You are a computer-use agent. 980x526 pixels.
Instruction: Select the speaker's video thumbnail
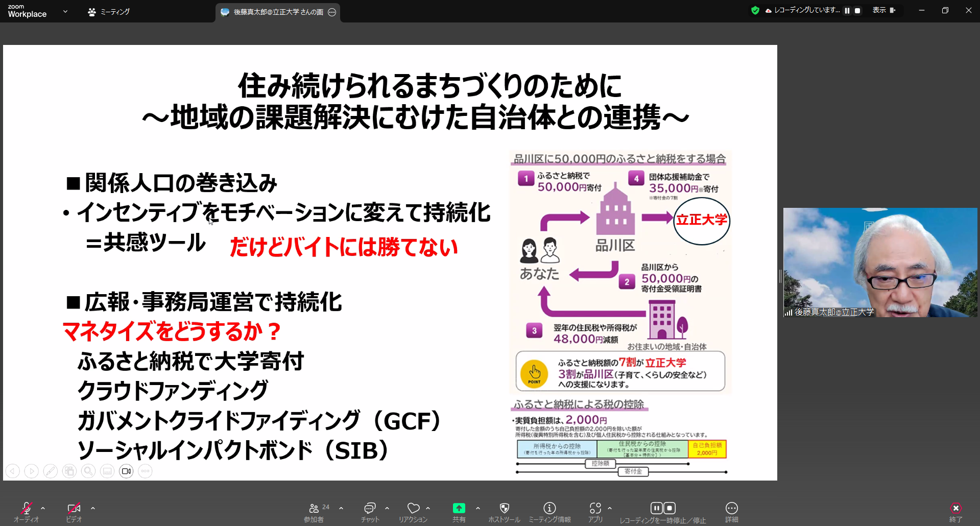(880, 262)
